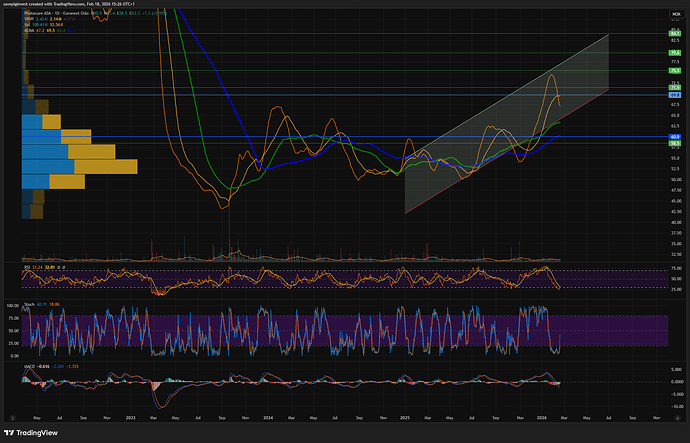Click the green 58.5 price label
This screenshot has height=443, width=690.
point(675,143)
